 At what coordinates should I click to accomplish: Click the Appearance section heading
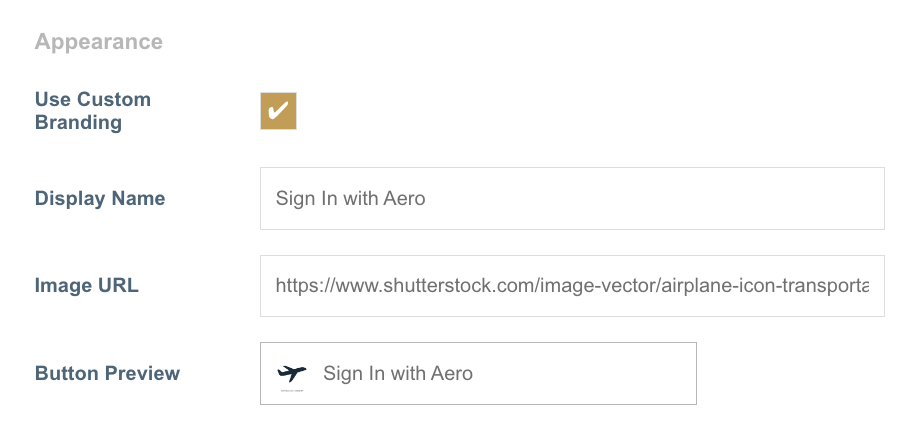pos(98,42)
